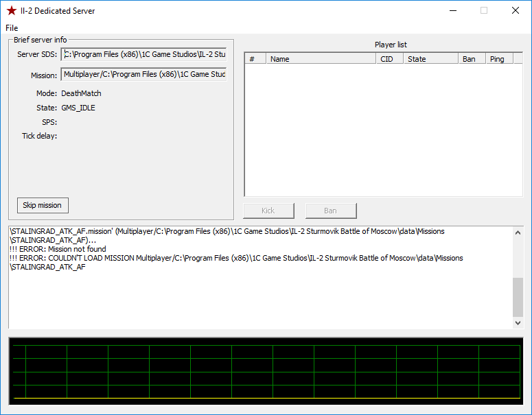Viewport: 532px width, 415px height.
Task: Click the 'COULDN'T LOAD MISSION' log line
Action: point(236,263)
